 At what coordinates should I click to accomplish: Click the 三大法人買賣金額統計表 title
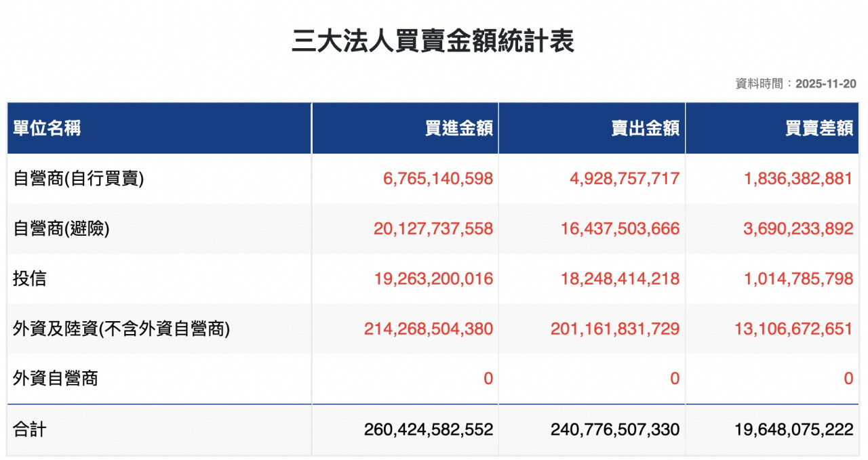click(x=433, y=41)
